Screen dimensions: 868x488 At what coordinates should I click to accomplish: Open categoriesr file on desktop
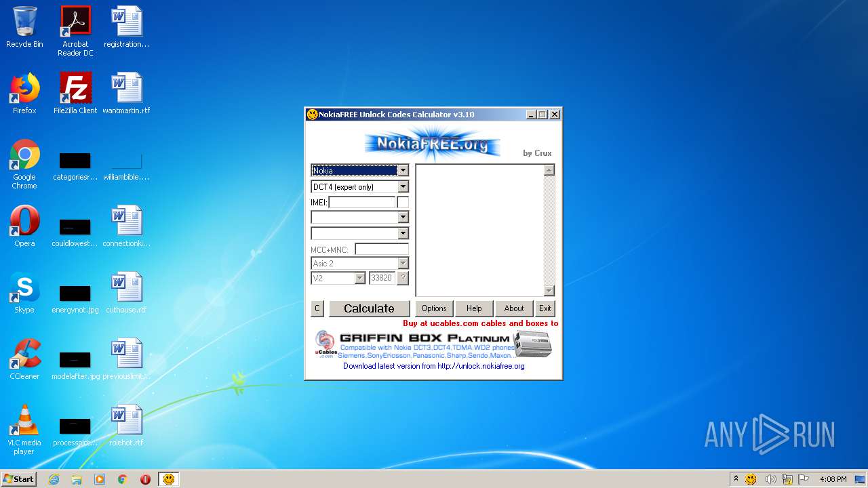[x=75, y=167]
